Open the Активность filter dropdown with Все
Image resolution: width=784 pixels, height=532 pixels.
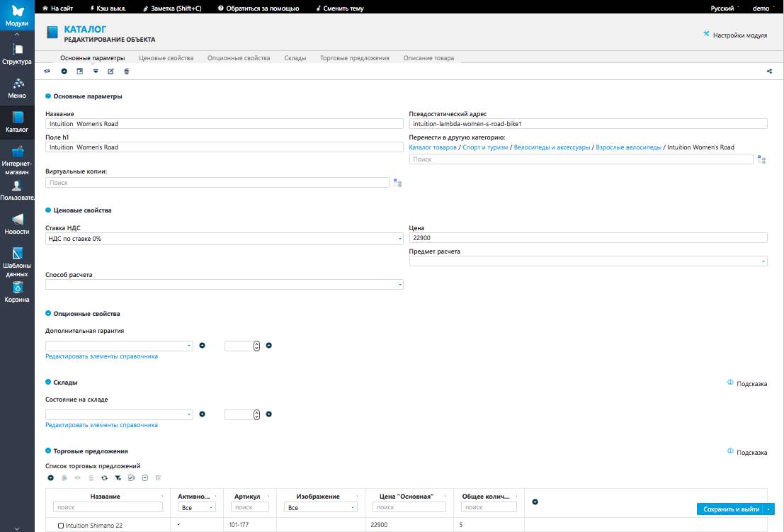pos(197,507)
